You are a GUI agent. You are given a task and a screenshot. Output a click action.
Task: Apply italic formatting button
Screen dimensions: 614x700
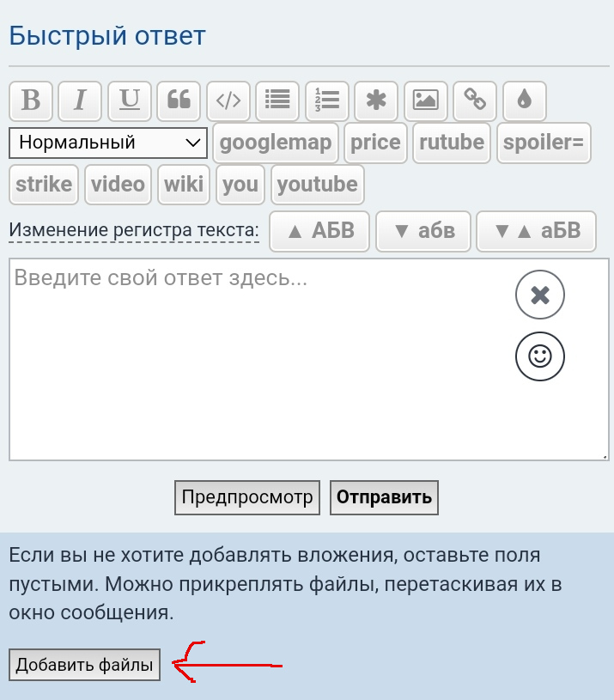(x=81, y=100)
